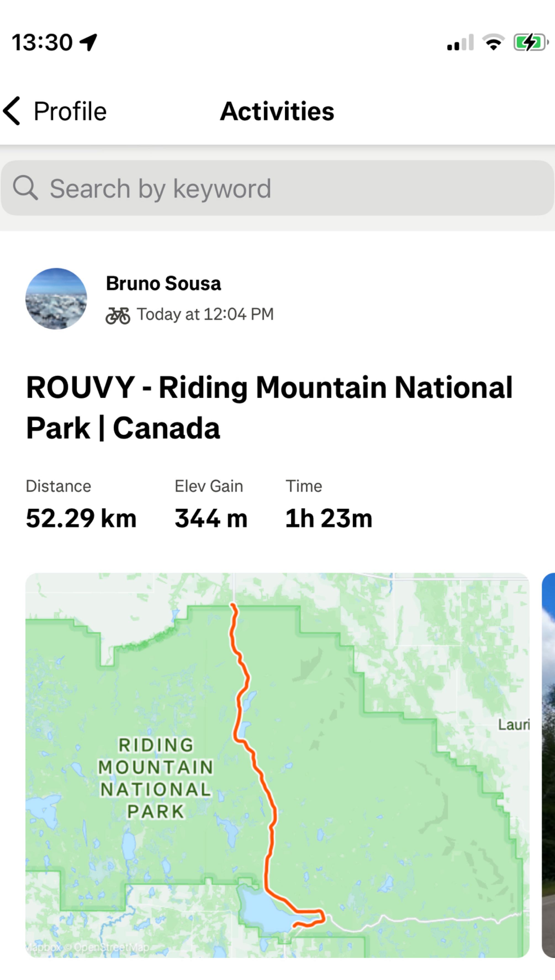The width and height of the screenshot is (555, 980).
Task: Tap the 52.29 km distance stat
Action: coord(81,518)
